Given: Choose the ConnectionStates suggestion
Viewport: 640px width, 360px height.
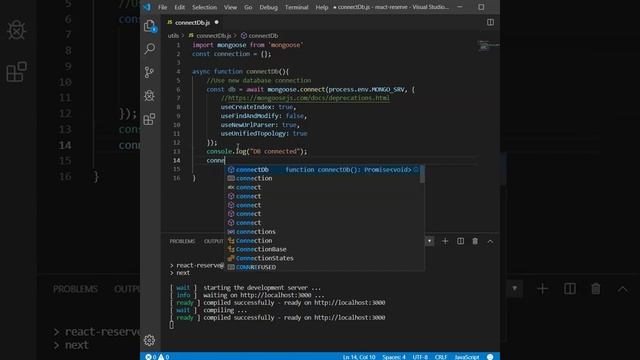Looking at the screenshot, I should click(x=322, y=258).
